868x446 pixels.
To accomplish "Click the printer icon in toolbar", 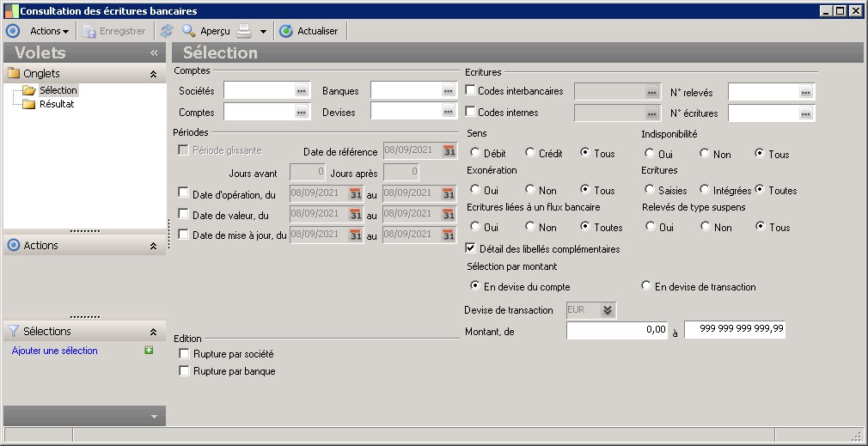I will pos(244,31).
